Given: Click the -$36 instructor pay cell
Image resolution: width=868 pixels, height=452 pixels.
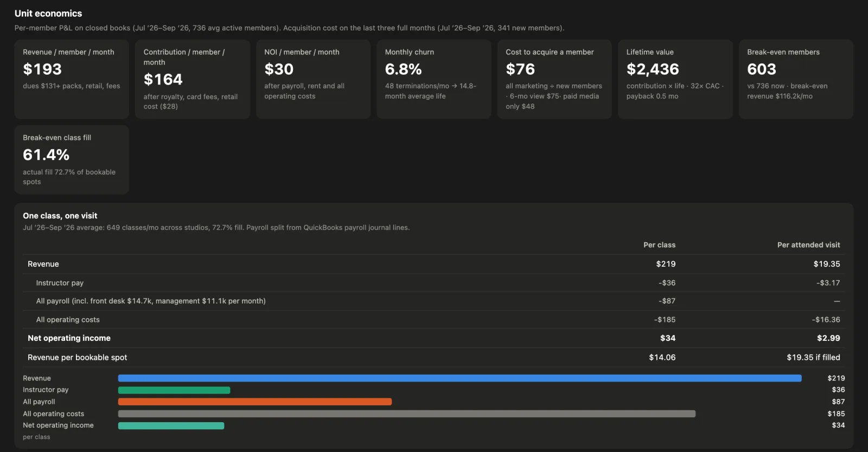Looking at the screenshot, I should tap(667, 283).
